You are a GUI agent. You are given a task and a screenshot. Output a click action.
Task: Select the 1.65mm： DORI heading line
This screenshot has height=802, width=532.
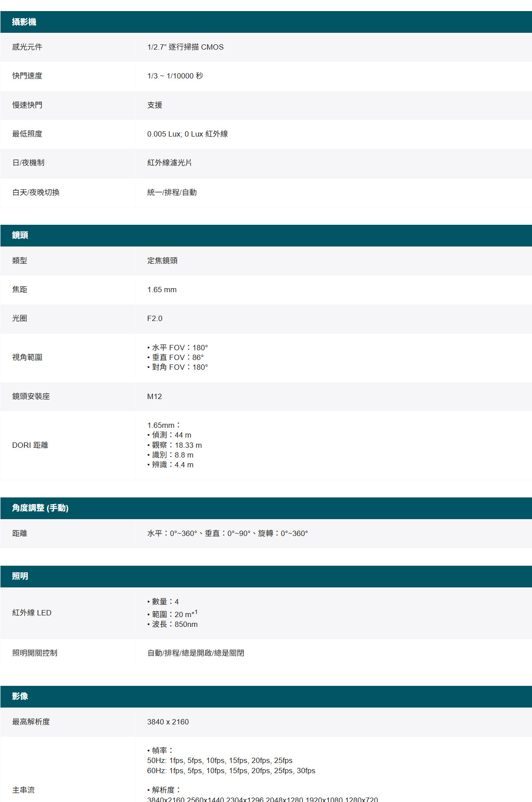164,425
